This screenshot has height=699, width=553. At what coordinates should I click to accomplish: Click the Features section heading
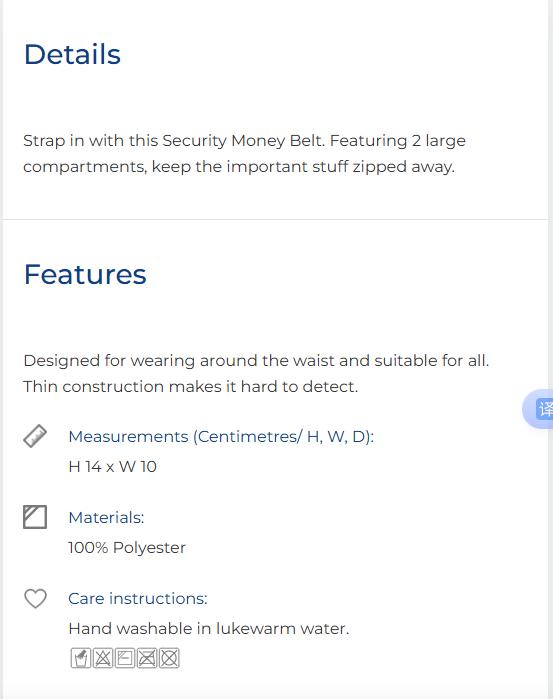click(x=85, y=274)
